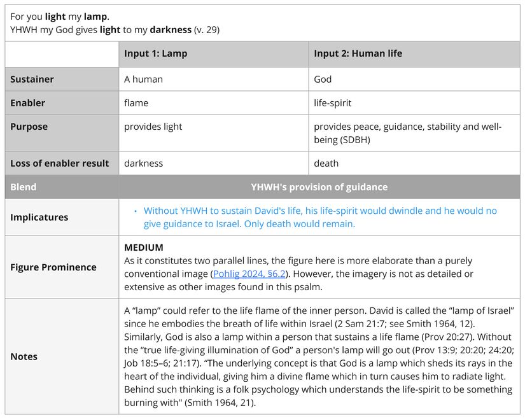525x420 pixels.
Task: Click the Blend row header
Action: [20, 186]
